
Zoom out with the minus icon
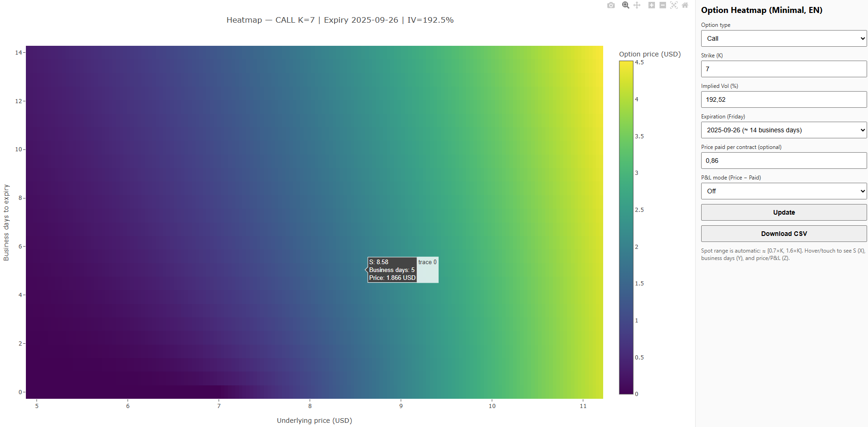coord(663,5)
